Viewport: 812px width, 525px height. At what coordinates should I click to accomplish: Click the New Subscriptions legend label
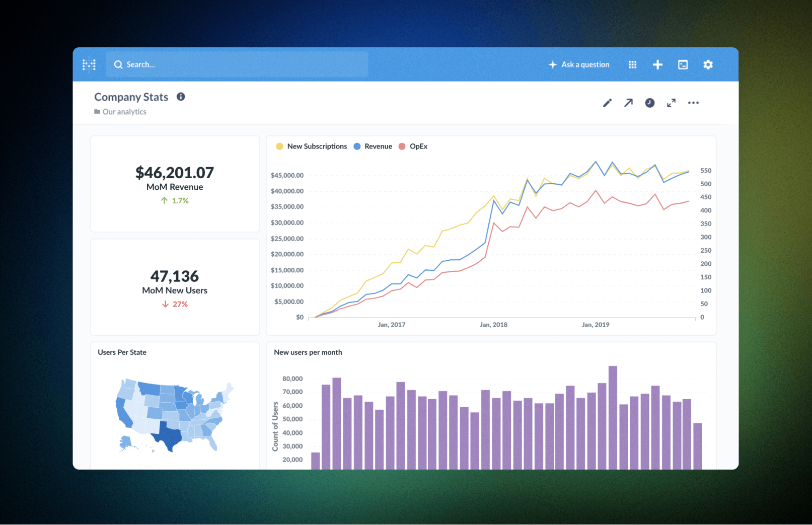coord(317,146)
